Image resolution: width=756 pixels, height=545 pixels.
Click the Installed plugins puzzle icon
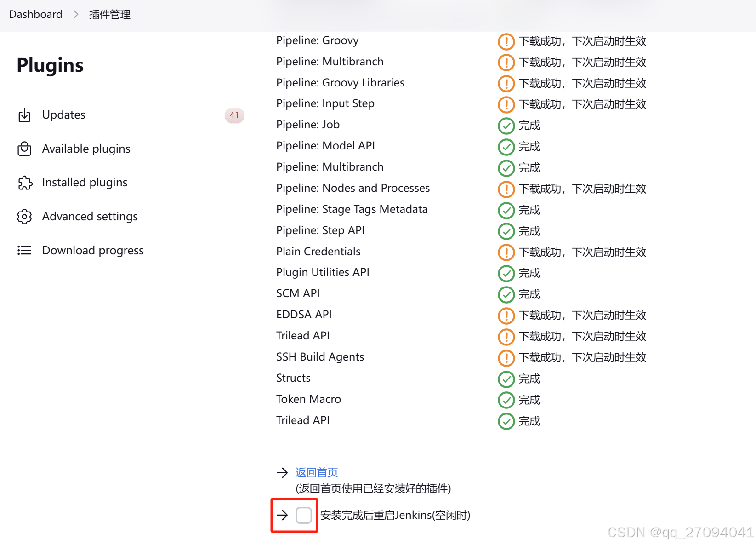click(x=24, y=183)
